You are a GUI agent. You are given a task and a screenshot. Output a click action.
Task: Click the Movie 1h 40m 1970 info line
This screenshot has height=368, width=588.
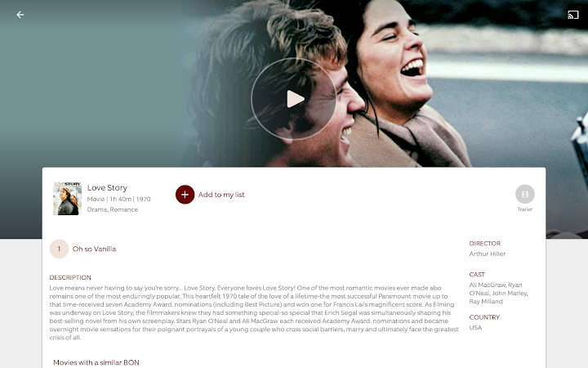(119, 199)
